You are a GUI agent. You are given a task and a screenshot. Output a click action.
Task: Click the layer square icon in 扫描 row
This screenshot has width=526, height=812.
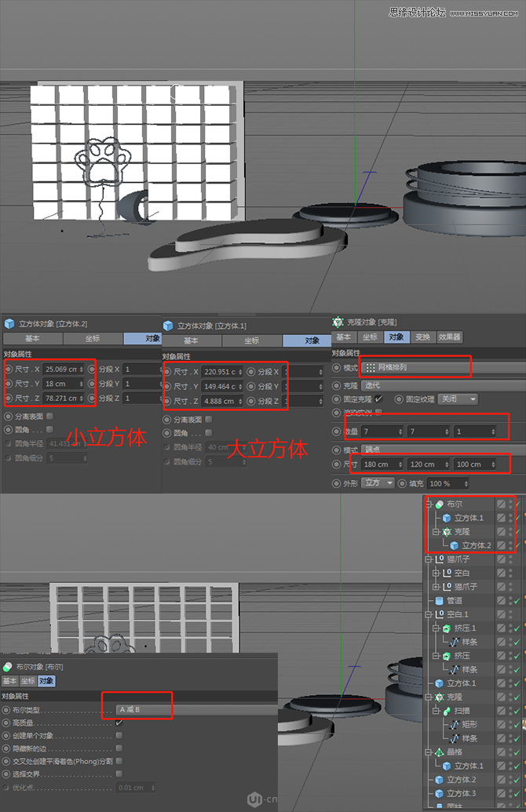(x=501, y=711)
